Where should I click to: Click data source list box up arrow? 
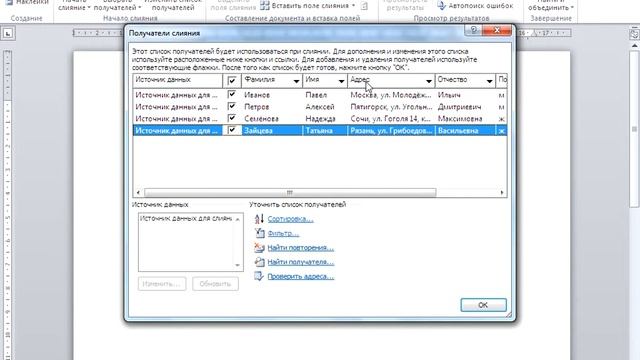pos(238,219)
